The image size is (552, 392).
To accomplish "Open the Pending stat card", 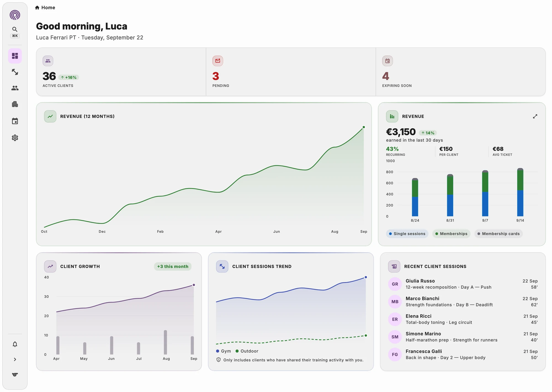I will (x=291, y=72).
